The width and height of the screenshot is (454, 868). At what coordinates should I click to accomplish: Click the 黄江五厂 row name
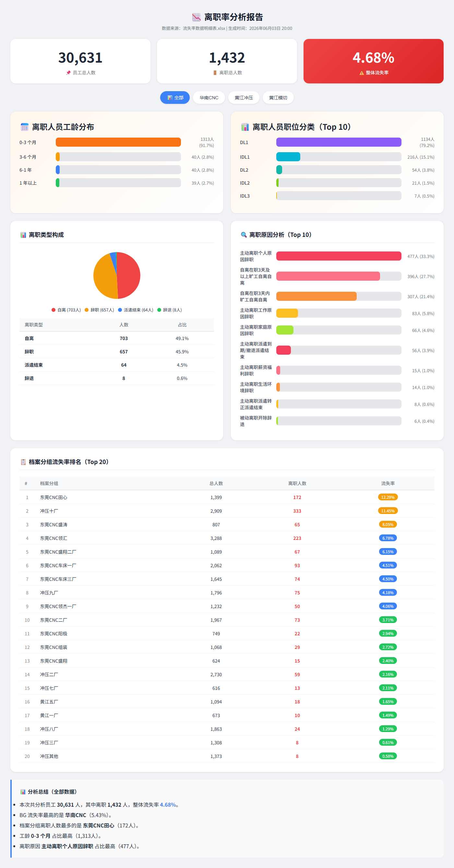click(x=49, y=702)
